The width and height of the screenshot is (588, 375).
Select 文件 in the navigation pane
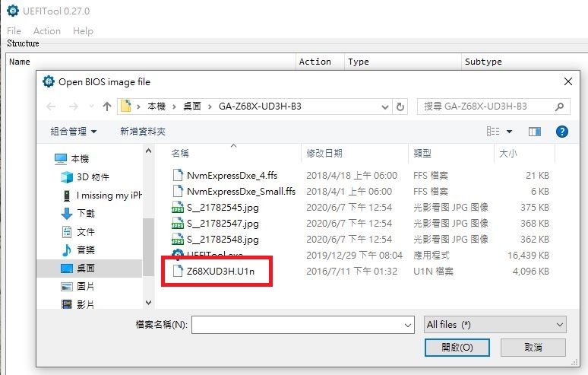pyautogui.click(x=78, y=231)
